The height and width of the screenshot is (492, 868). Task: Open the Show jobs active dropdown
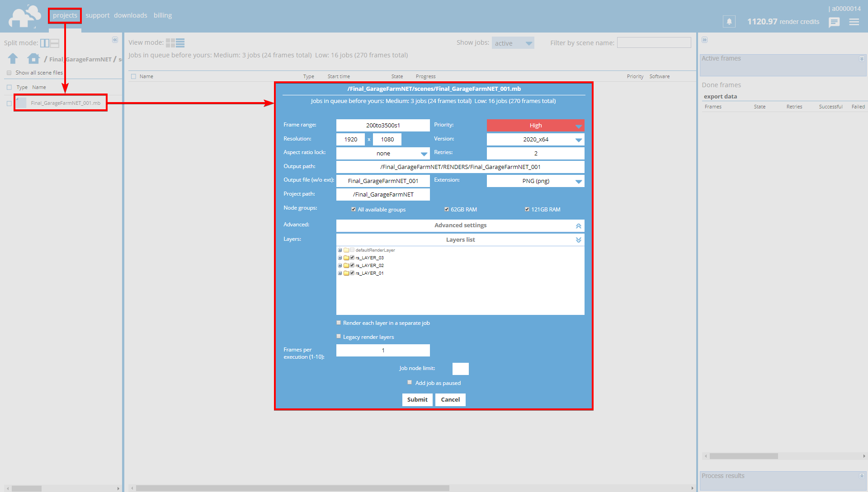point(513,42)
